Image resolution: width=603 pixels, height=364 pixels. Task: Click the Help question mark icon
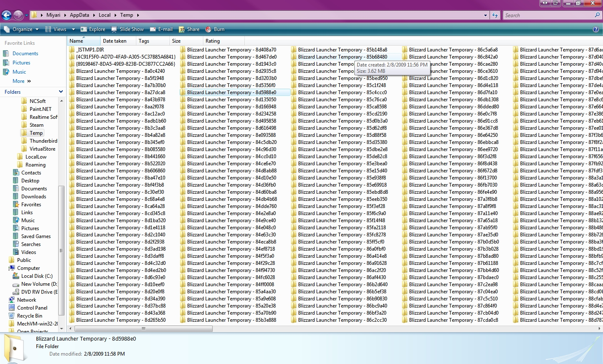595,29
